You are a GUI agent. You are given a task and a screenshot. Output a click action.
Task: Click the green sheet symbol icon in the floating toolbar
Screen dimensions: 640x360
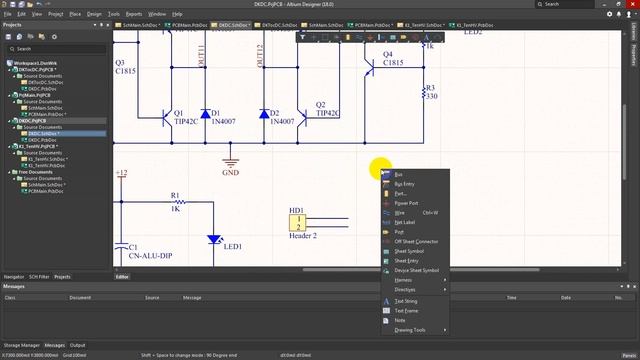(393, 37)
